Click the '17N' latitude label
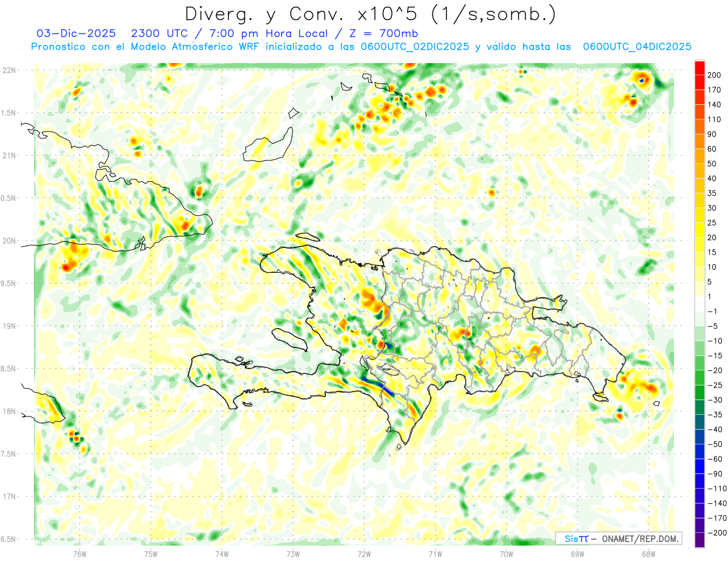This screenshot has width=728, height=562. click(x=9, y=497)
